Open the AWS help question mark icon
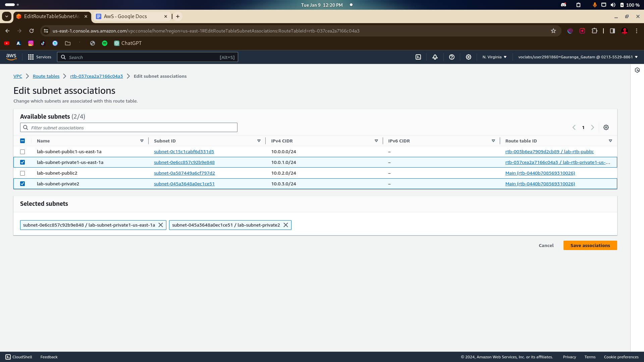This screenshot has width=644, height=362. [452, 57]
